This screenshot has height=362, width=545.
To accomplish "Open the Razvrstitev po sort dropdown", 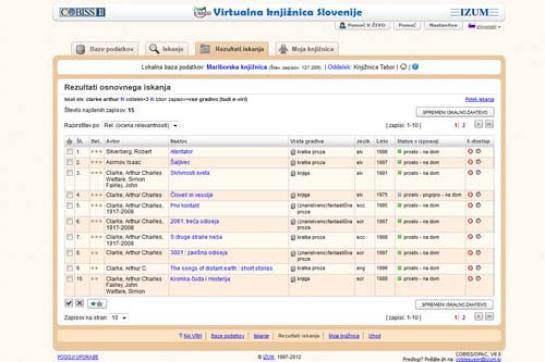I will 141,125.
